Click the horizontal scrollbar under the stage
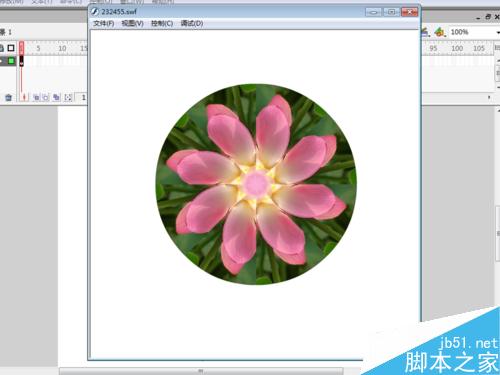Viewport: 500px width, 375px height. point(201,371)
